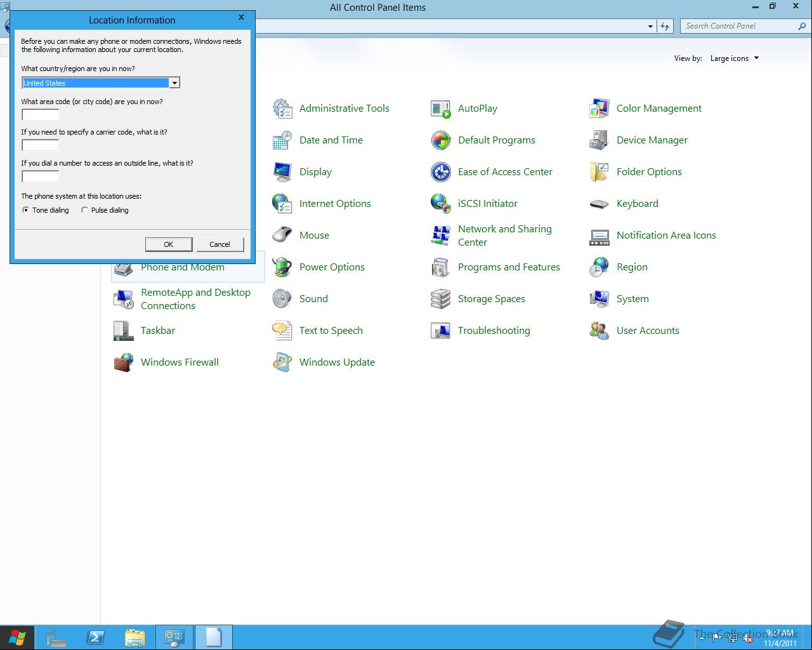This screenshot has width=812, height=650.
Task: Click the carrier code input field
Action: point(40,145)
